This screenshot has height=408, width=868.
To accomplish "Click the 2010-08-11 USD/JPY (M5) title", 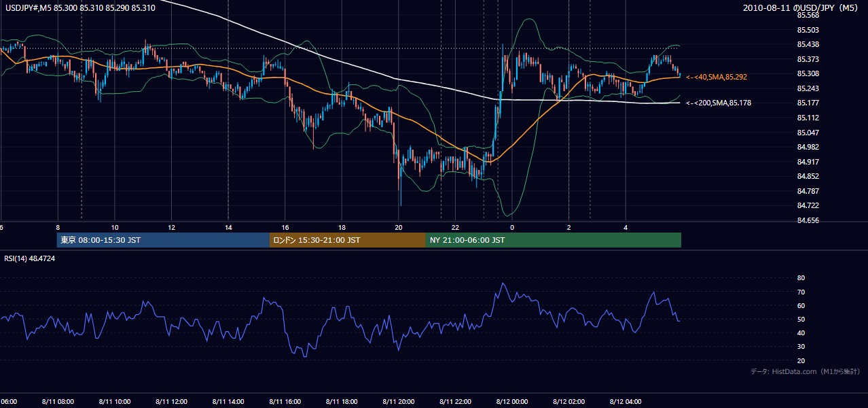I will coord(801,8).
